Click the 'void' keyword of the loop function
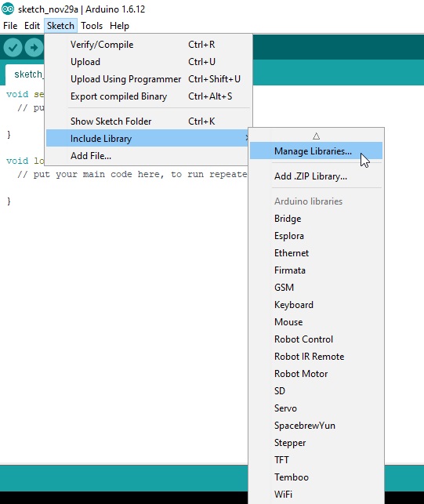This screenshot has height=504, width=424. [x=17, y=161]
